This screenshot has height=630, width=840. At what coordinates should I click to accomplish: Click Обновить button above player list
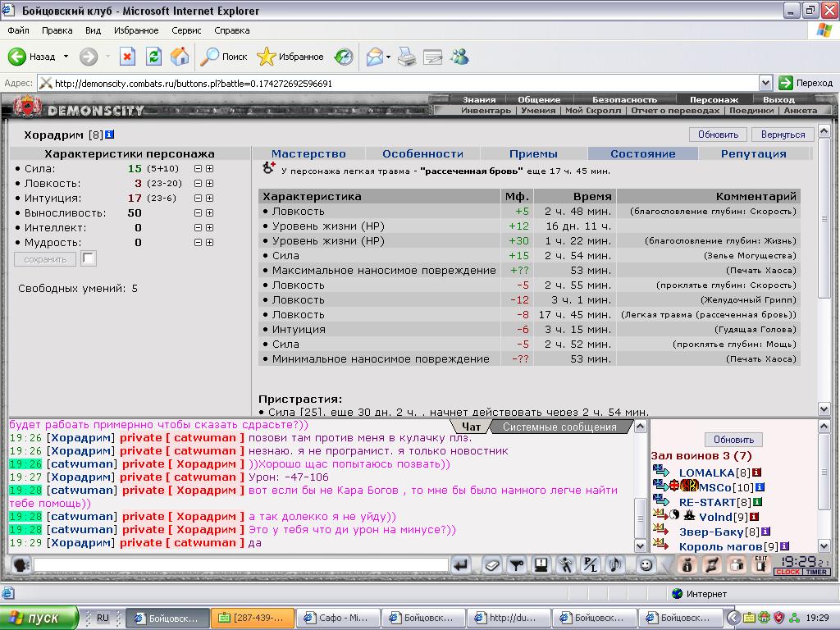(733, 440)
